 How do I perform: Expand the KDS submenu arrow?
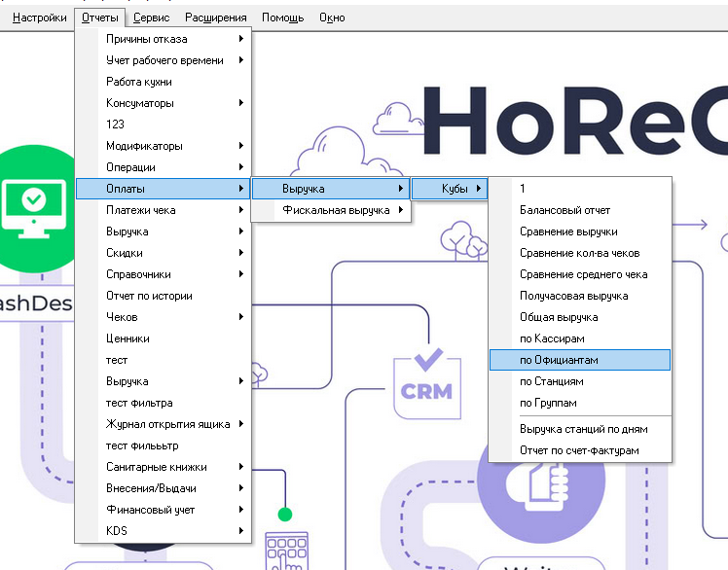240,531
